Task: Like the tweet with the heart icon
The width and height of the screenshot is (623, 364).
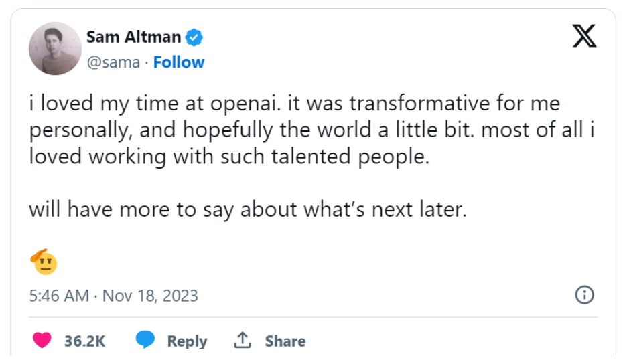Action: (42, 341)
